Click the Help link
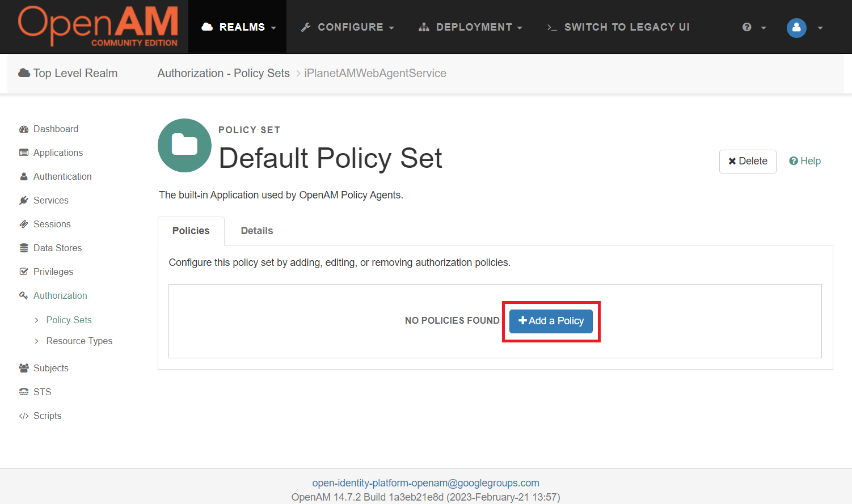The width and height of the screenshot is (852, 504). (805, 161)
